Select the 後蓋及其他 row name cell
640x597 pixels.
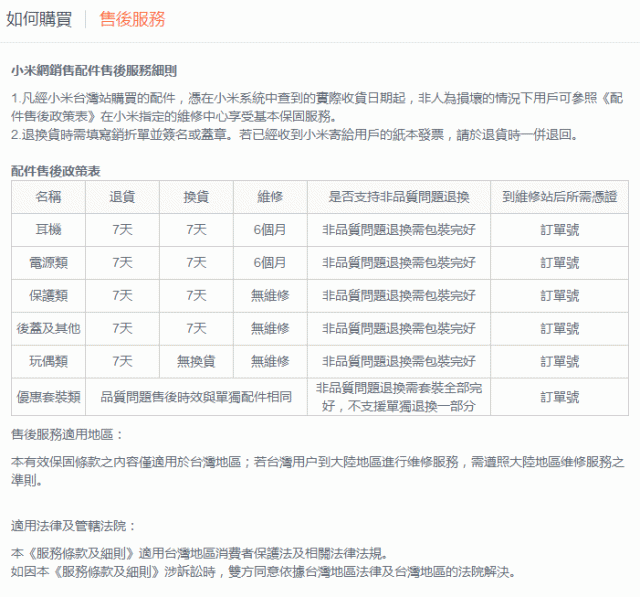[49, 328]
